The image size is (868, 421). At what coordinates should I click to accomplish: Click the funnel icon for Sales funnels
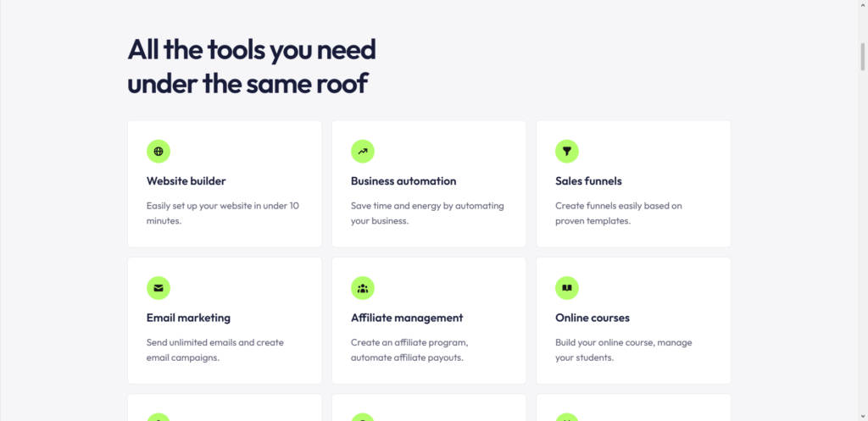click(x=567, y=152)
